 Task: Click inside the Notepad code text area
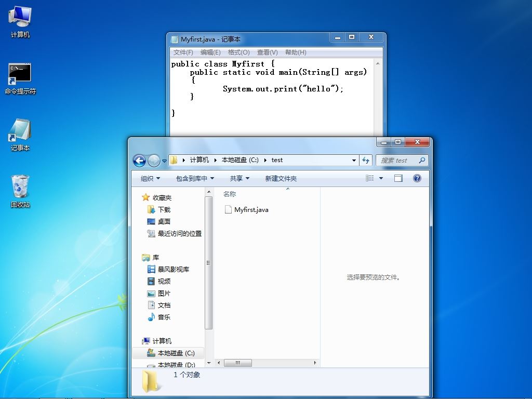(271, 98)
